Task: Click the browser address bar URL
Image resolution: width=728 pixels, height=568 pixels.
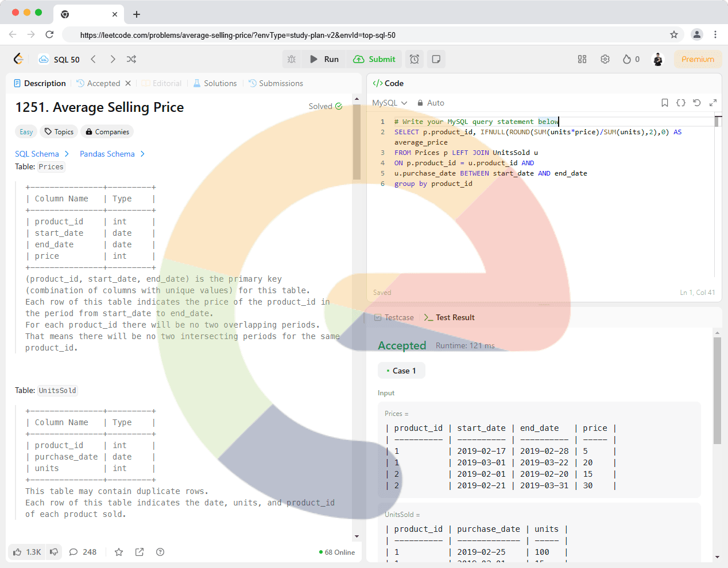Action: [x=238, y=35]
